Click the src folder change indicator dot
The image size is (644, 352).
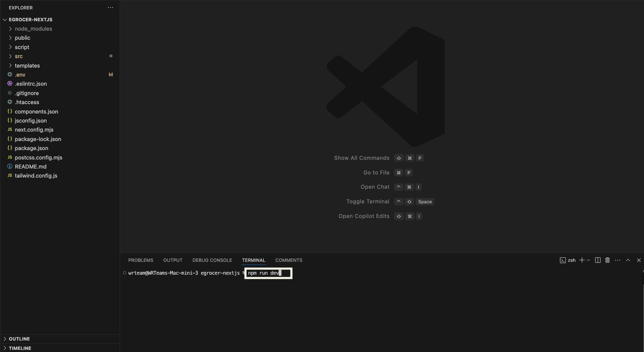[x=111, y=56]
